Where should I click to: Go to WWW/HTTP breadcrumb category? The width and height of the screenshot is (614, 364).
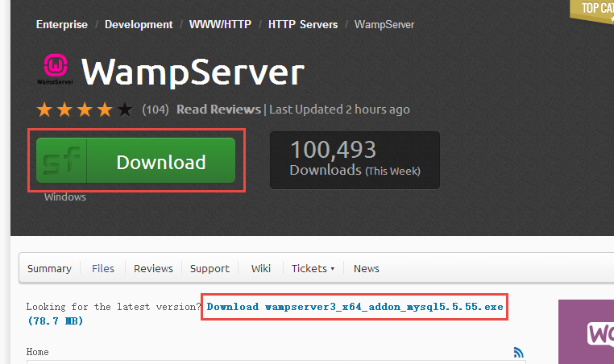[220, 24]
